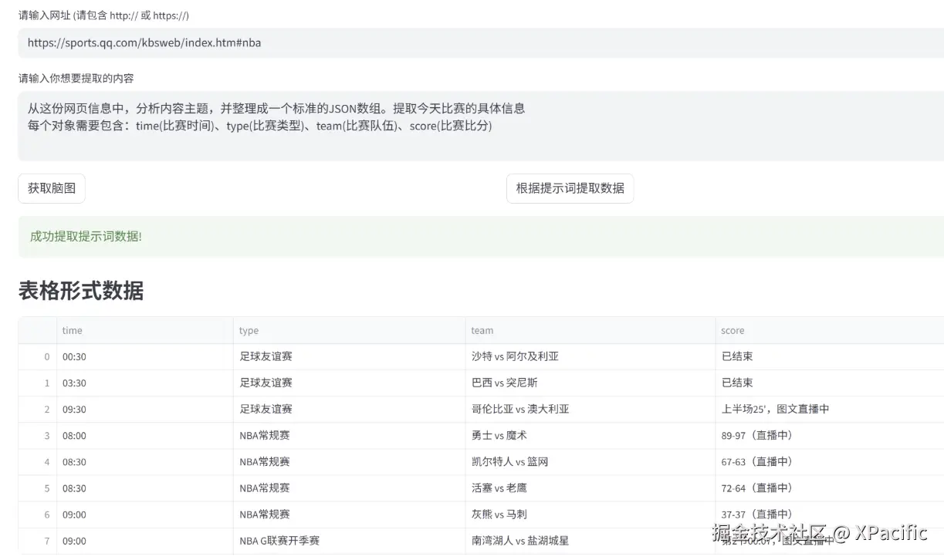Select row index 0 cell
This screenshot has width=944, height=560.
pyautogui.click(x=38, y=356)
